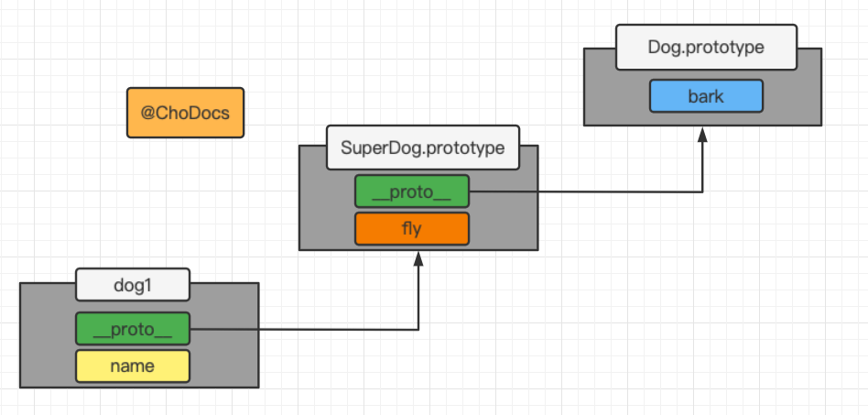Select the vertical connector line below Dog.prototype
868x415 pixels.
click(703, 165)
